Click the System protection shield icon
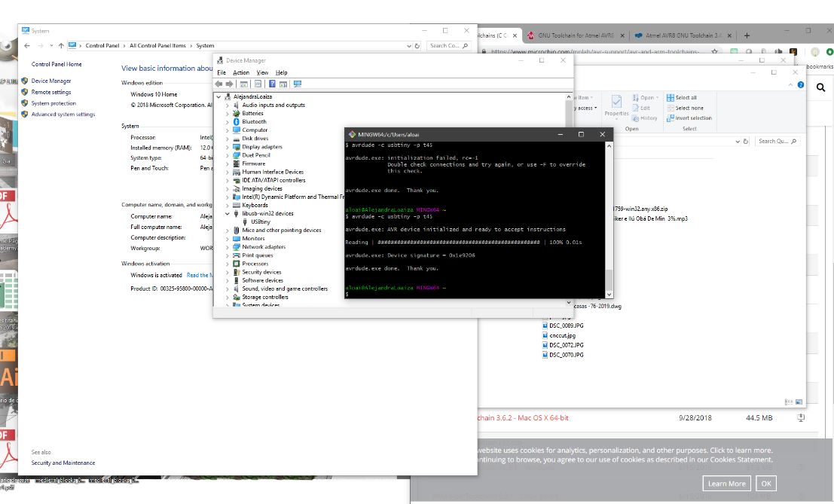Viewport: 834px width, 504px height. point(24,103)
